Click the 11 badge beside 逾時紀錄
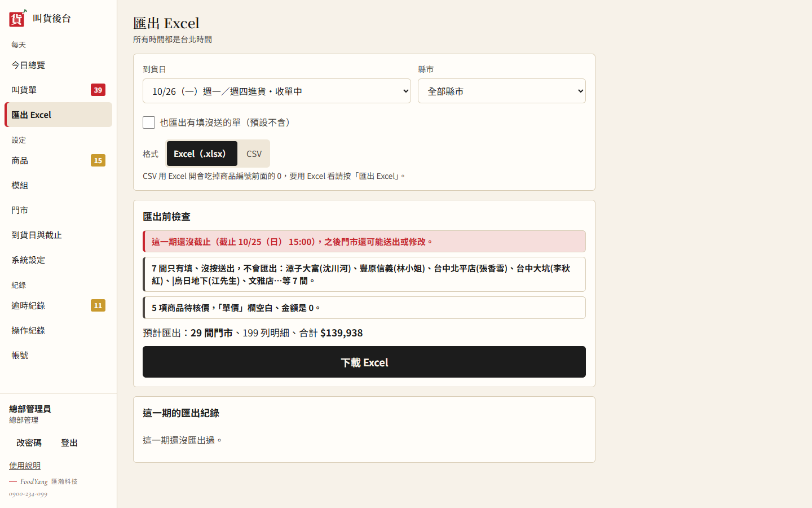The image size is (812, 508). pyautogui.click(x=98, y=305)
